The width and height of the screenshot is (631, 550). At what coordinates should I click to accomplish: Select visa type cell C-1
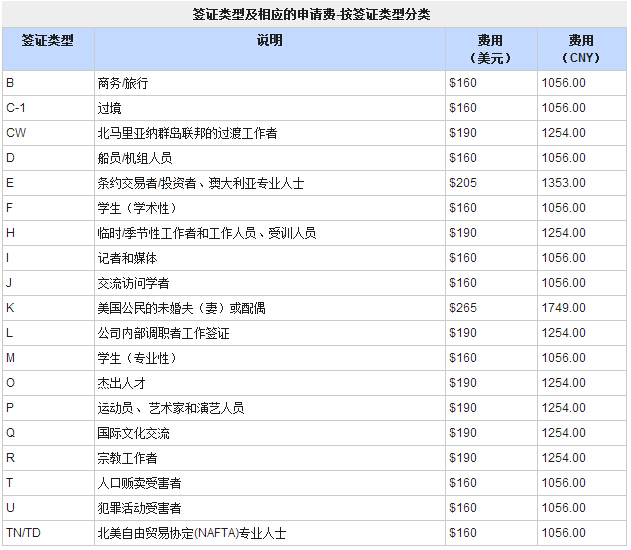pyautogui.click(x=48, y=108)
